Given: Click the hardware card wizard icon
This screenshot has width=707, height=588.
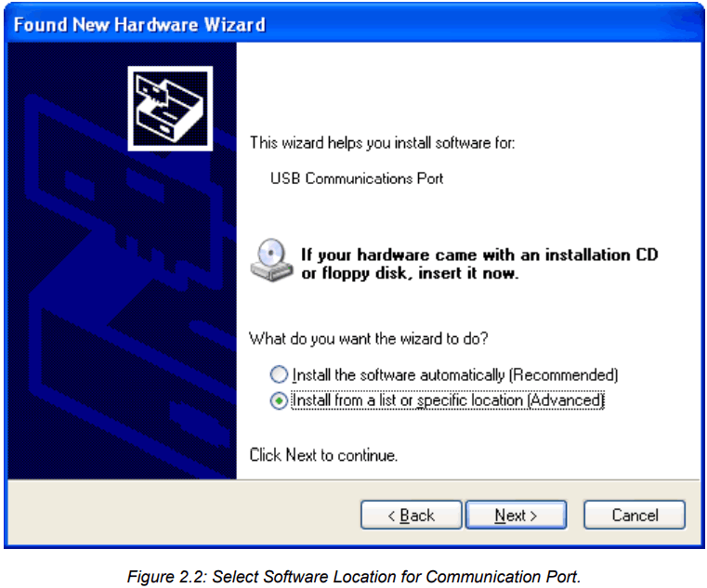Looking at the screenshot, I should [x=170, y=109].
